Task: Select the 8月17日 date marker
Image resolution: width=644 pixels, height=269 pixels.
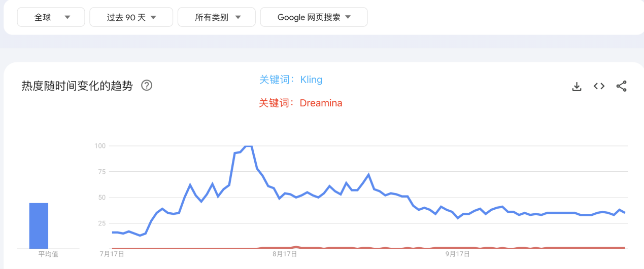Action: (x=284, y=253)
